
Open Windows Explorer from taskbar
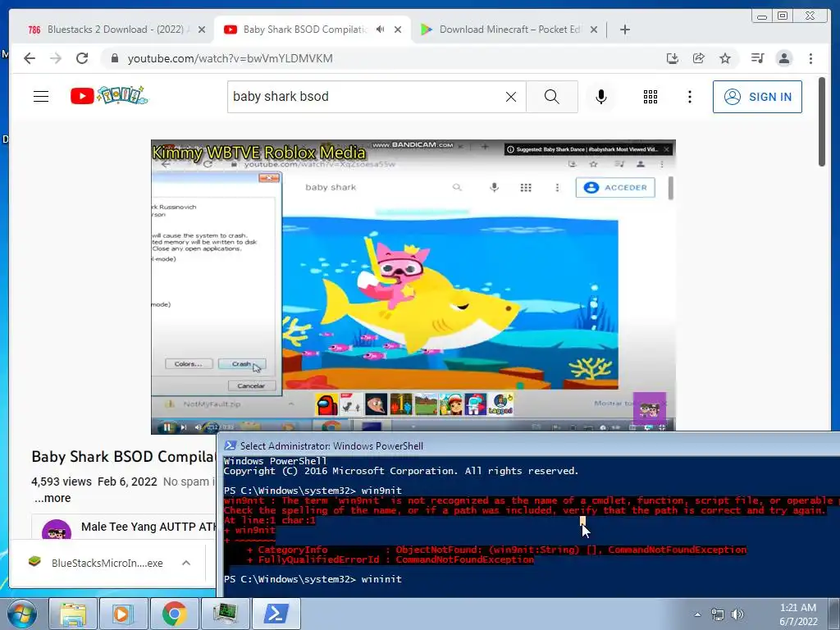(x=73, y=614)
